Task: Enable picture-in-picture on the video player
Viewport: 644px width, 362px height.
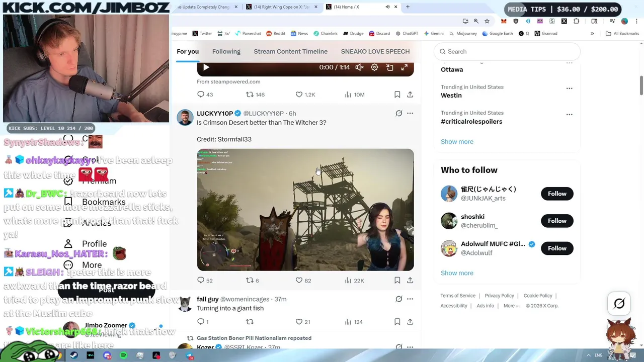Action: click(390, 67)
